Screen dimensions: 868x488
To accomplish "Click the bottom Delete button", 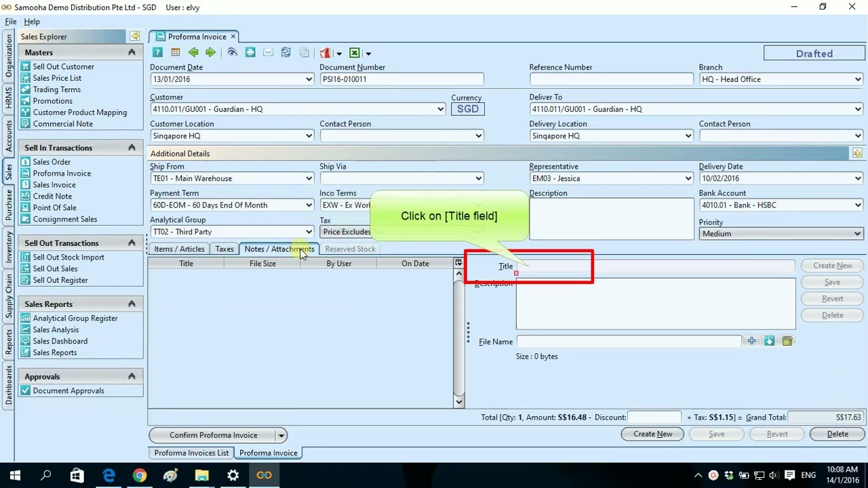I will 837,434.
